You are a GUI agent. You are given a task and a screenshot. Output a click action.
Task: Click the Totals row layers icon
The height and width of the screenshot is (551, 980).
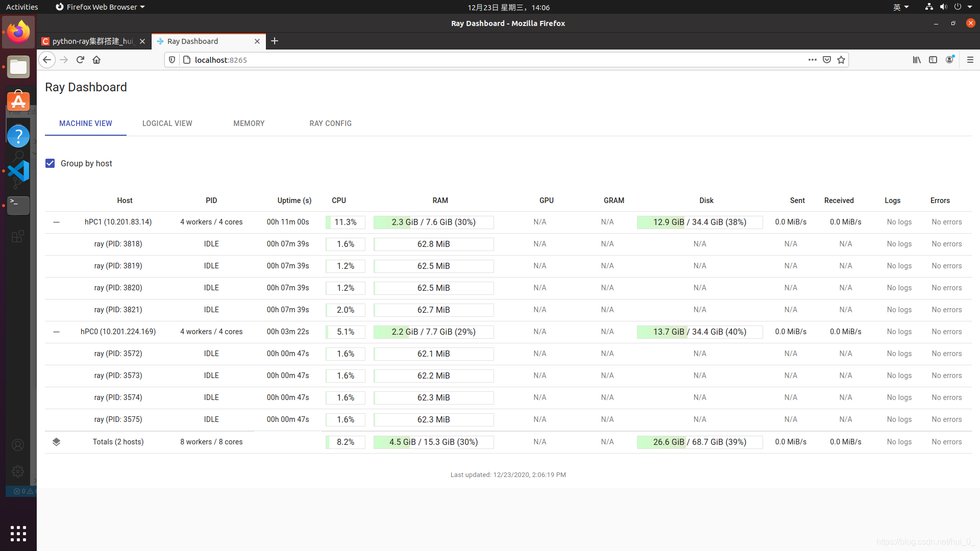click(56, 442)
